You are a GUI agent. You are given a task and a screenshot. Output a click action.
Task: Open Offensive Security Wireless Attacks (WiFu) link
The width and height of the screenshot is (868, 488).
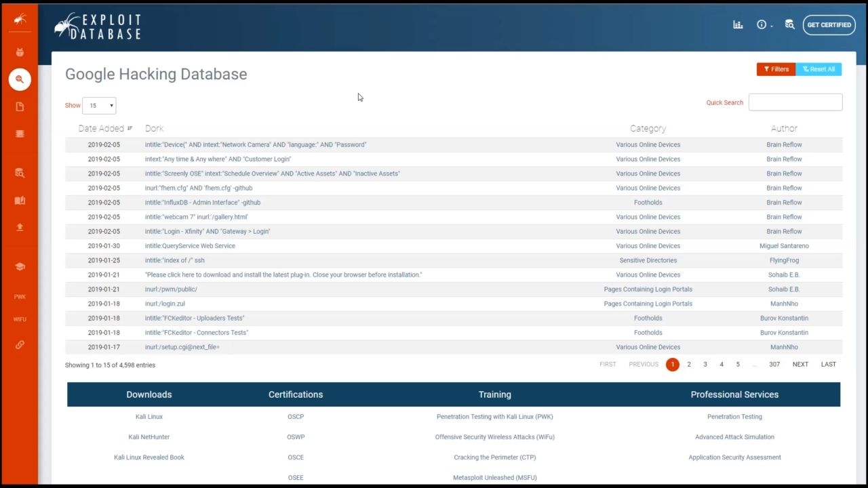(495, 437)
